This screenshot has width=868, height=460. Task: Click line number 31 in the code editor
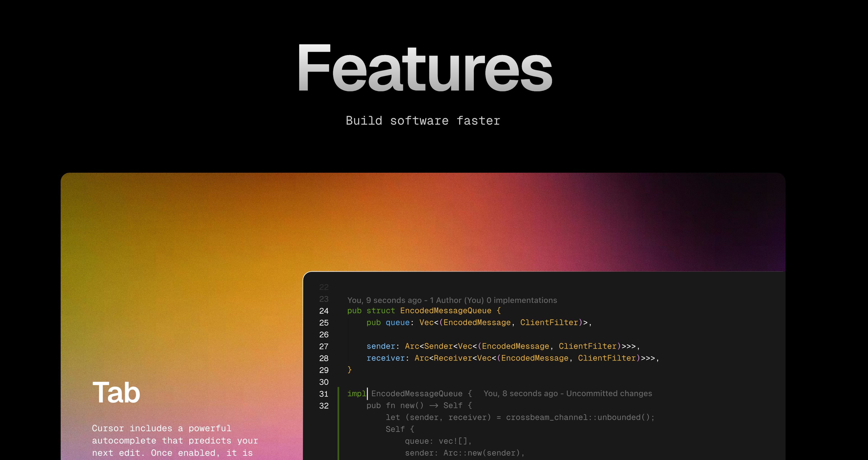[324, 394]
